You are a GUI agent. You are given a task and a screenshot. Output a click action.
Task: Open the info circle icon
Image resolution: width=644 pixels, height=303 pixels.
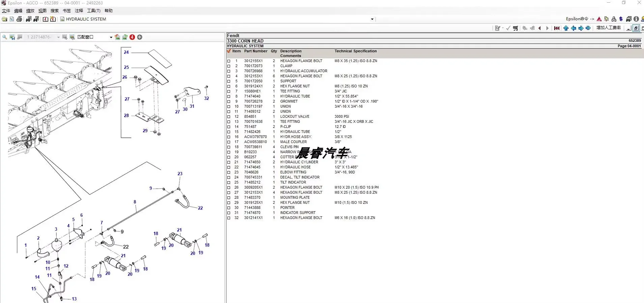point(636,19)
